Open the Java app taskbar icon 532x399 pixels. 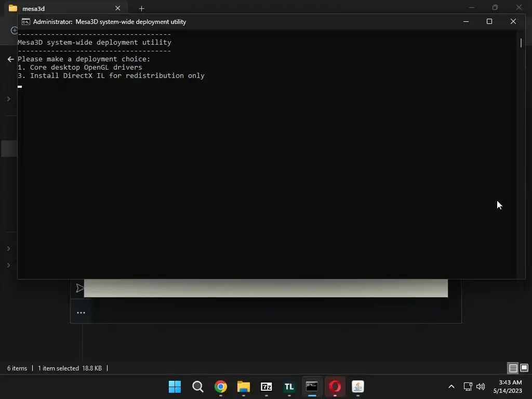pyautogui.click(x=357, y=387)
